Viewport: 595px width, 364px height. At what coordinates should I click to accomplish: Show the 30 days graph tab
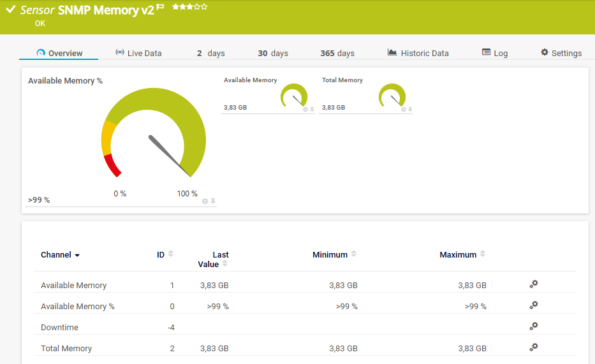273,54
